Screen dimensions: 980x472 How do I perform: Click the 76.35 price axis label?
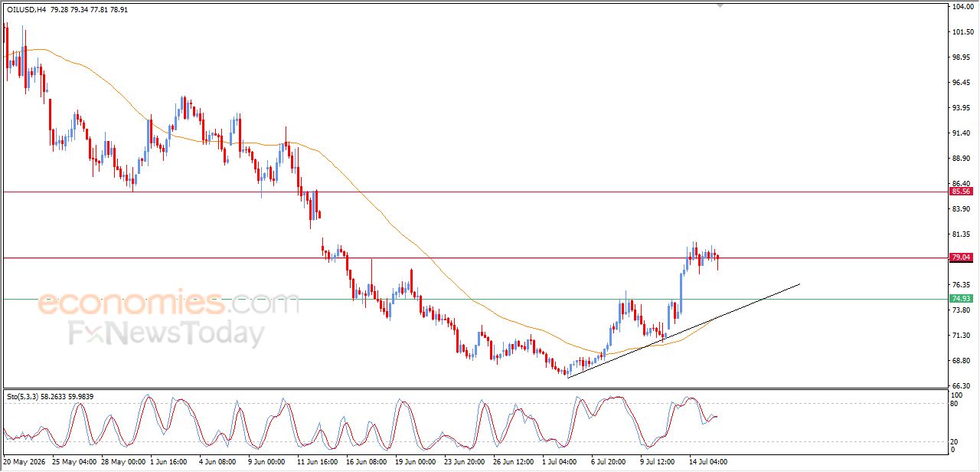click(x=962, y=285)
